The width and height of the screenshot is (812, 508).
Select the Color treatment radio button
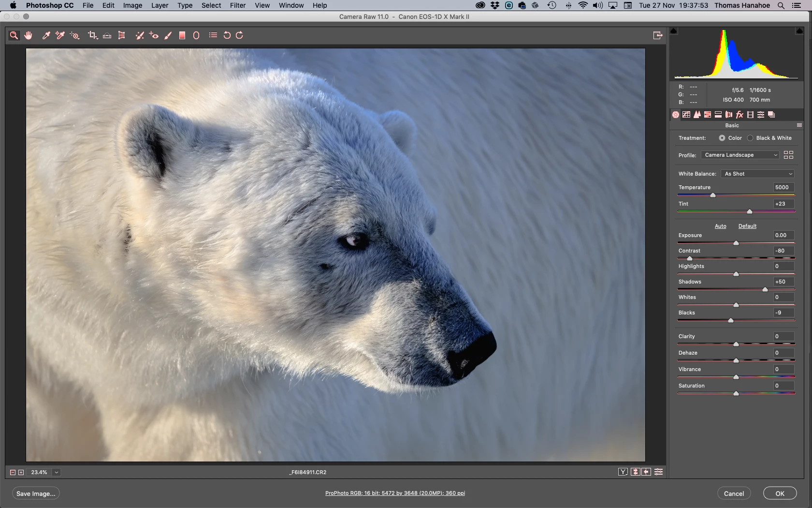pyautogui.click(x=722, y=138)
